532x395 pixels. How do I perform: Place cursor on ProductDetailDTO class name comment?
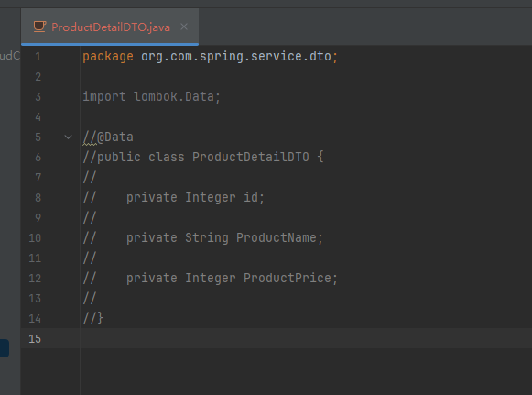[251, 158]
